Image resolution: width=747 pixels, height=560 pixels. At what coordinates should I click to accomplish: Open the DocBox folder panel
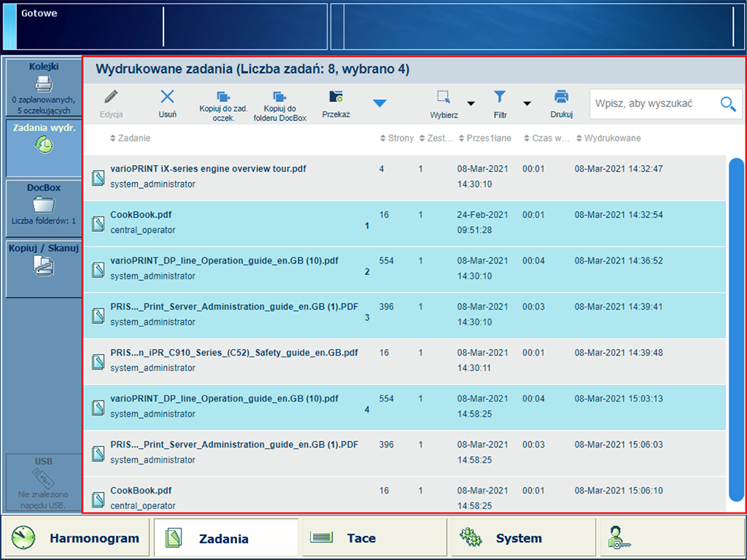44,204
